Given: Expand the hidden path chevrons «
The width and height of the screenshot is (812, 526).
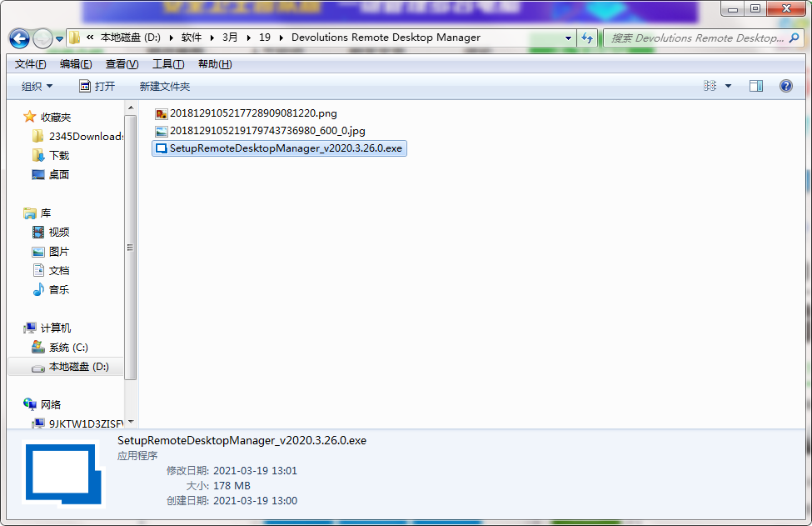Looking at the screenshot, I should tap(90, 38).
